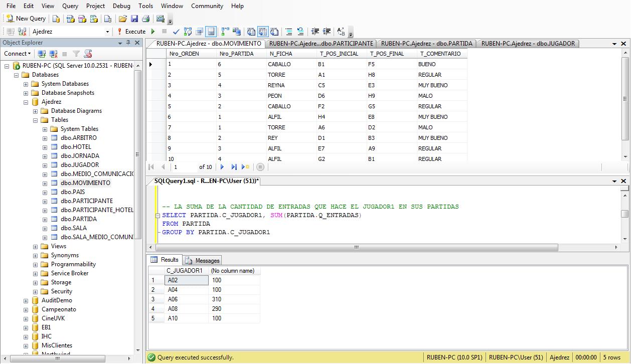Viewport: 631px width, 364px height.
Task: Open the Ajedrez database dropdown
Action: click(x=107, y=32)
